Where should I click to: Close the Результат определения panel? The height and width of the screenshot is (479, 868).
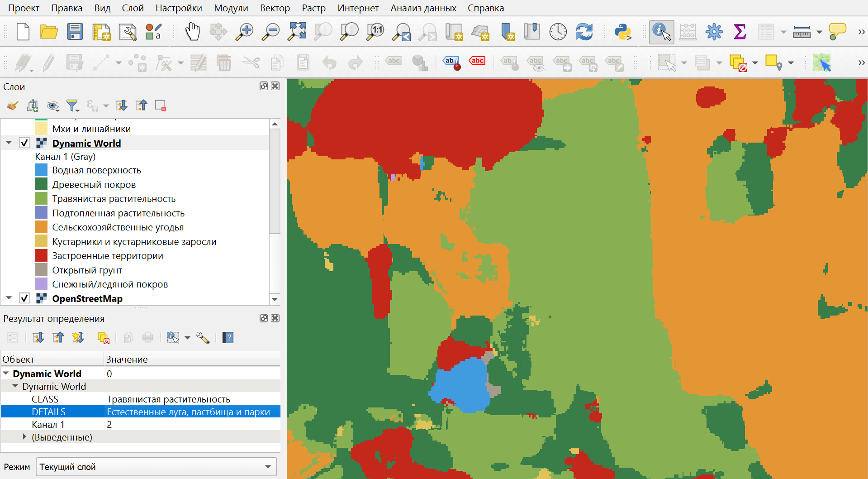pos(275,318)
